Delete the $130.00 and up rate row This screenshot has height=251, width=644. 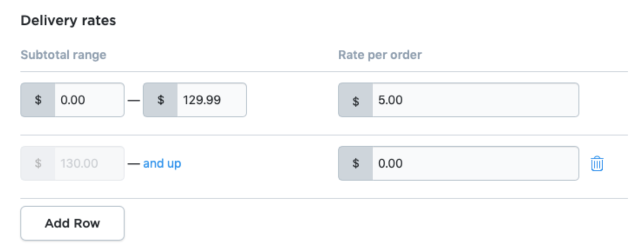click(597, 164)
